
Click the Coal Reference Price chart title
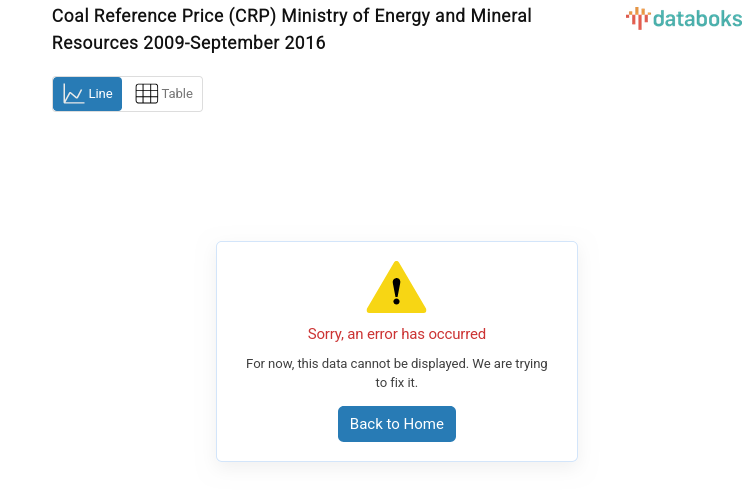click(x=292, y=17)
